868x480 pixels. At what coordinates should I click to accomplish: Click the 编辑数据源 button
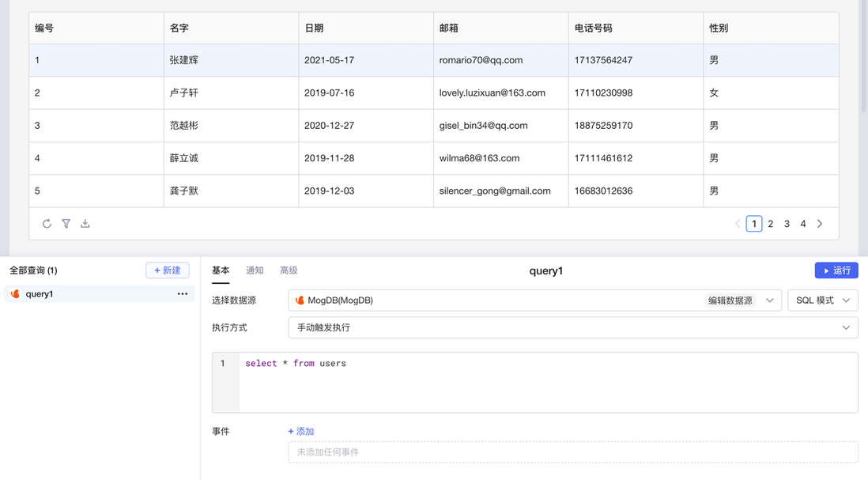tap(730, 300)
